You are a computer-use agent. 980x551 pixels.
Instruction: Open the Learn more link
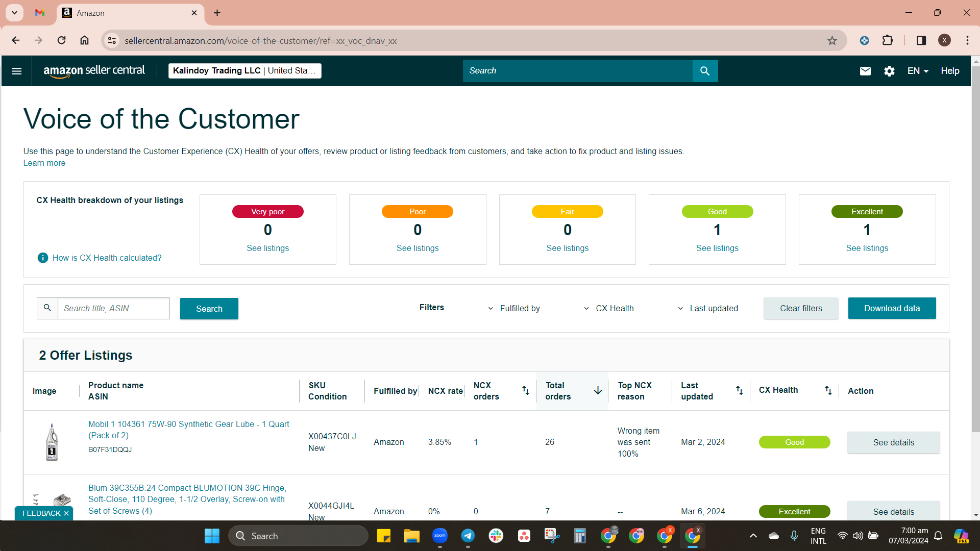(x=44, y=163)
